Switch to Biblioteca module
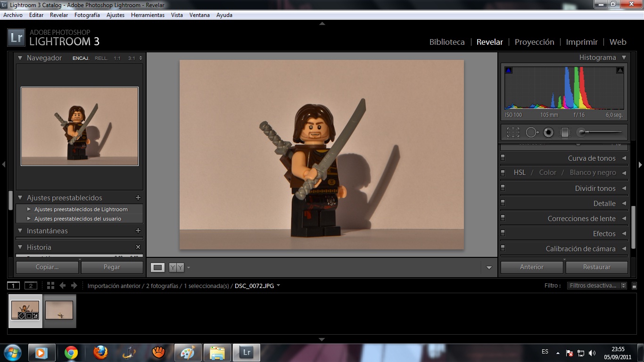The image size is (644, 362). 447,42
